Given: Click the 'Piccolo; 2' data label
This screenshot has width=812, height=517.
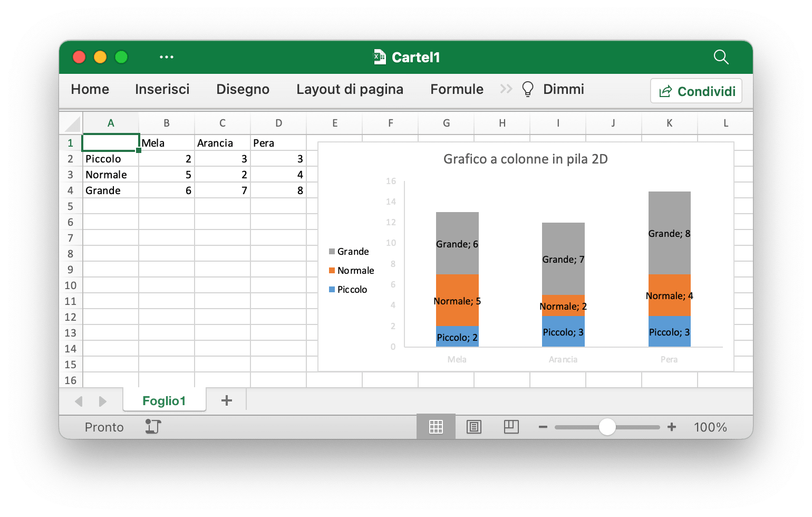Looking at the screenshot, I should 457,338.
